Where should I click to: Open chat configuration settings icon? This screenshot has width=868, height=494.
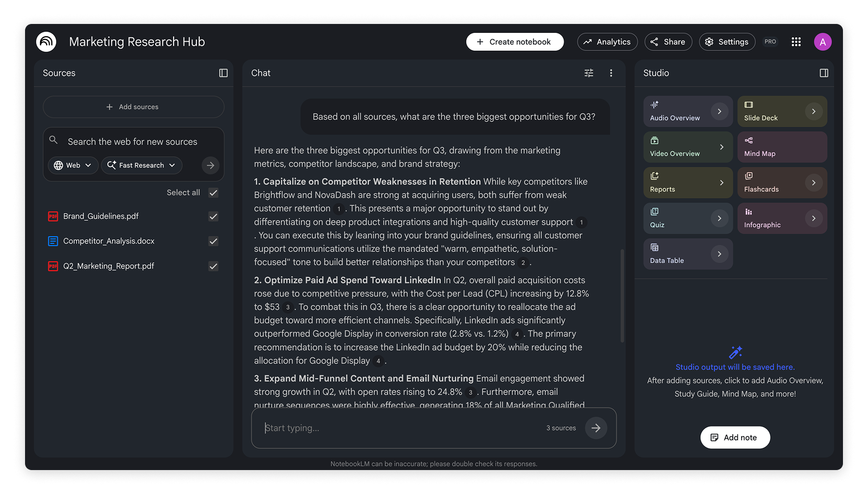click(589, 73)
